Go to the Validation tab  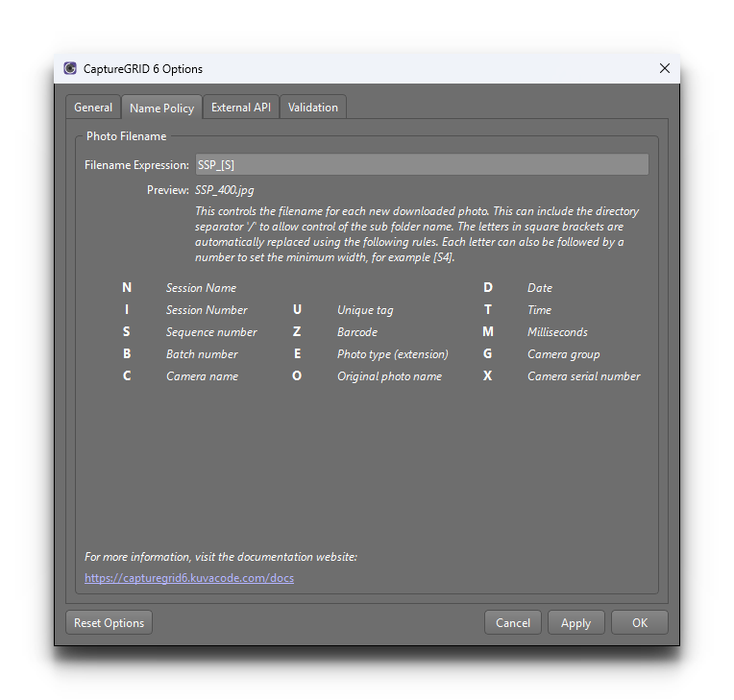click(312, 108)
